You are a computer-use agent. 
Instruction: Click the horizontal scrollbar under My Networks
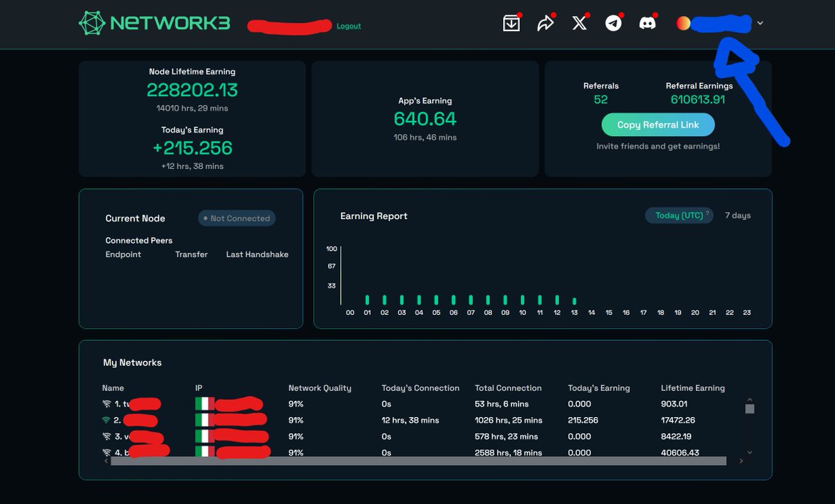(x=417, y=460)
